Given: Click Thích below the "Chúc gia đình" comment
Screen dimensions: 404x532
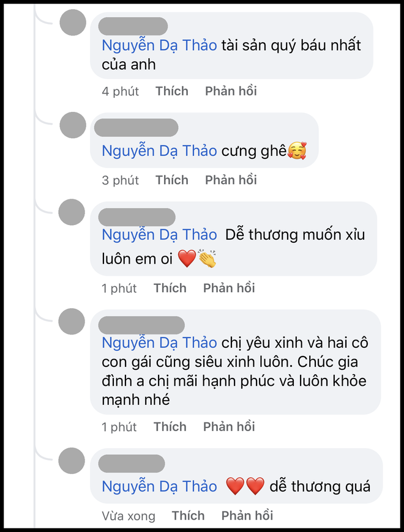Looking at the screenshot, I should (x=170, y=427).
